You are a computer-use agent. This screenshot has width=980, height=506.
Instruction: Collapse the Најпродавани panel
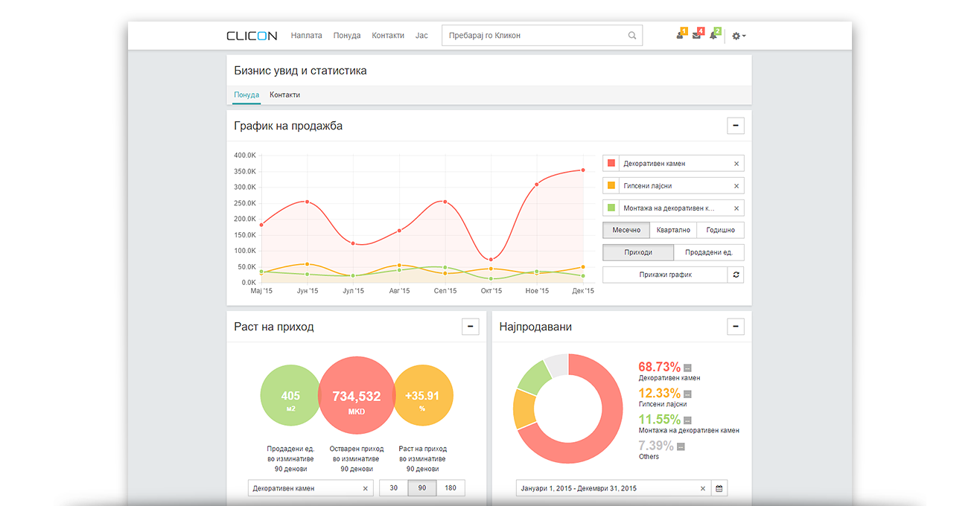[735, 326]
